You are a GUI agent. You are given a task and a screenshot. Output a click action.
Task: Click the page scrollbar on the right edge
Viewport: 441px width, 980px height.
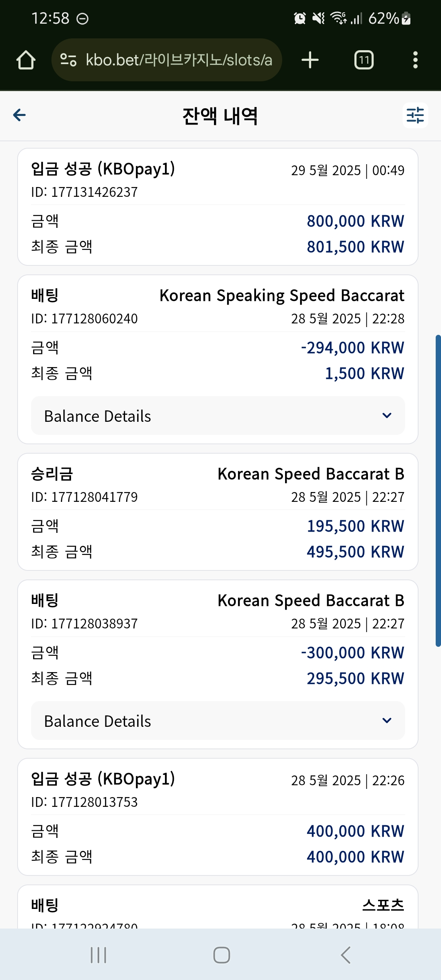(438, 491)
